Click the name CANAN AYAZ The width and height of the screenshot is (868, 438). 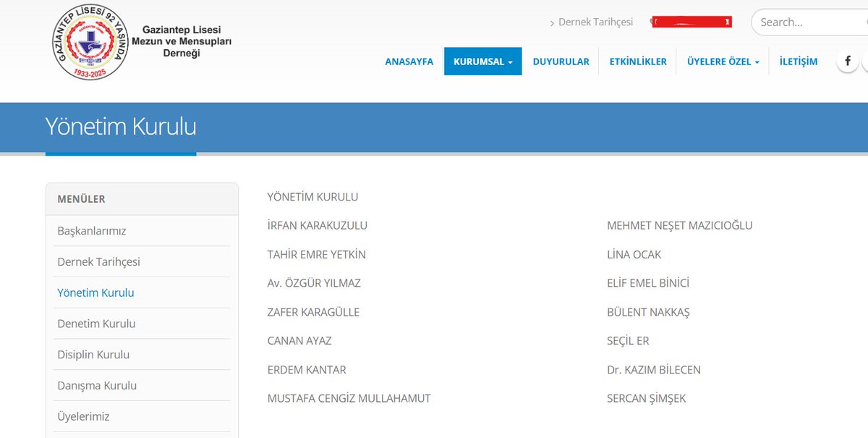299,341
